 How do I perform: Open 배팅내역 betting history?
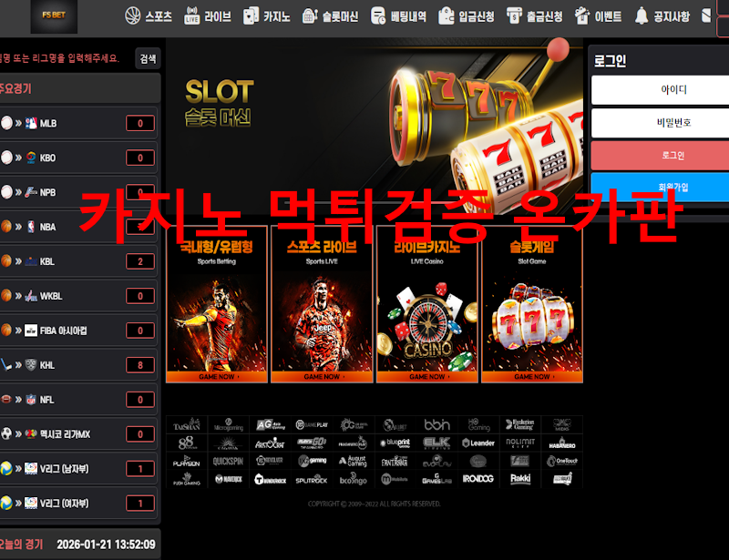coord(398,16)
